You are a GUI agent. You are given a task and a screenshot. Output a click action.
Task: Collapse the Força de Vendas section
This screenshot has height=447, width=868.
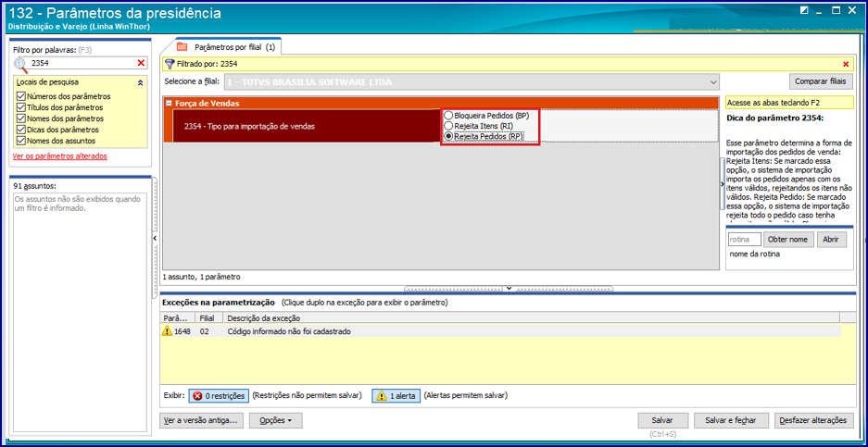169,104
